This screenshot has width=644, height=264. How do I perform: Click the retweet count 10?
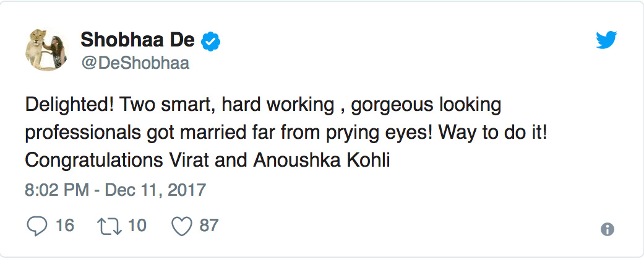click(137, 225)
